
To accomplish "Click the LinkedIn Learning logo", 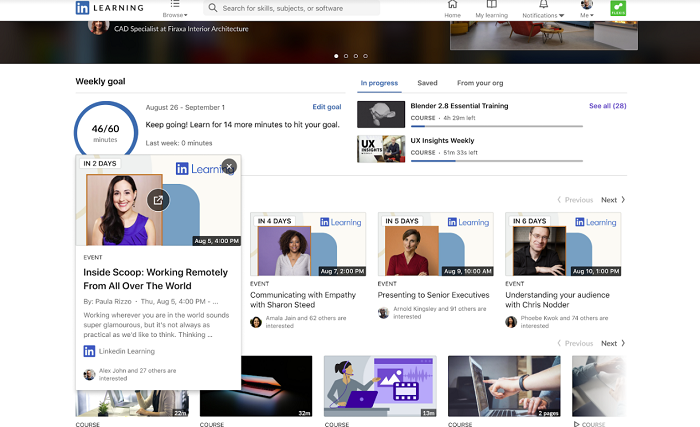I will [x=109, y=8].
